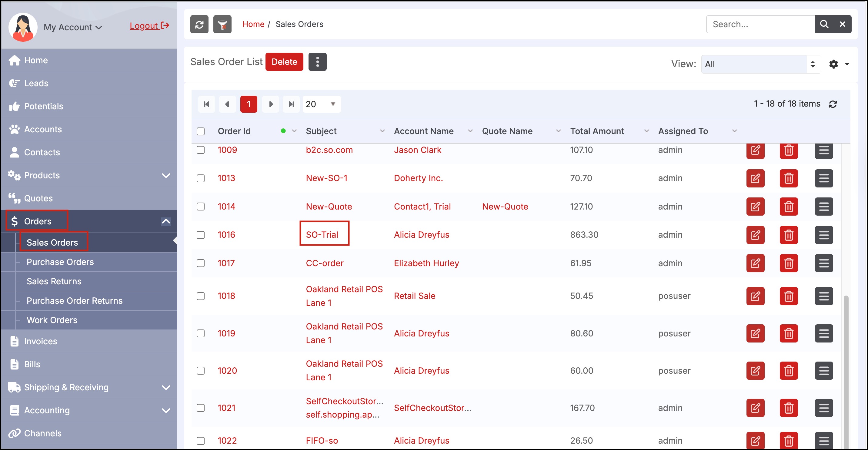This screenshot has width=868, height=450.
Task: Open the page size dropdown showing 20
Action: pos(322,104)
